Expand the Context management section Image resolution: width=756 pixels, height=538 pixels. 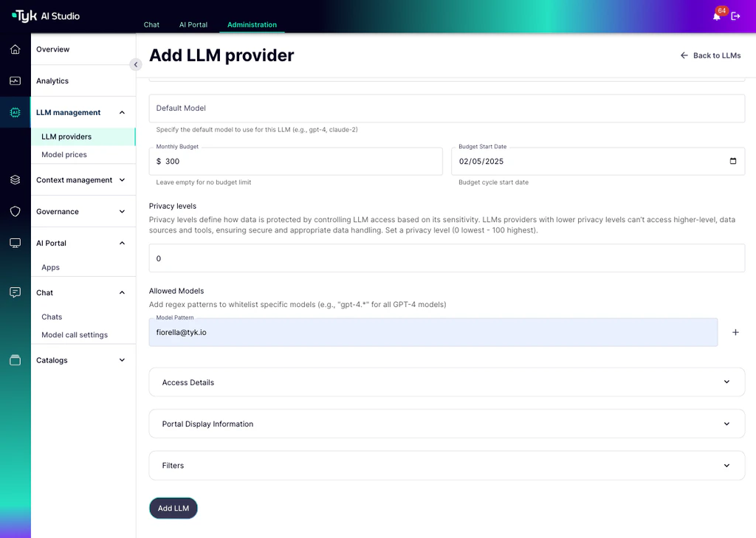[x=122, y=180]
